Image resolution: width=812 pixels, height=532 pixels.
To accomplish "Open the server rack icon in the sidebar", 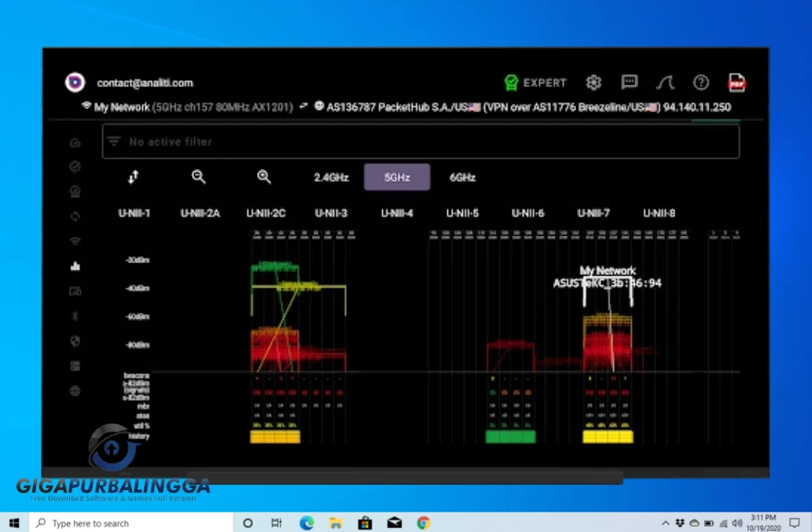I will [x=75, y=366].
